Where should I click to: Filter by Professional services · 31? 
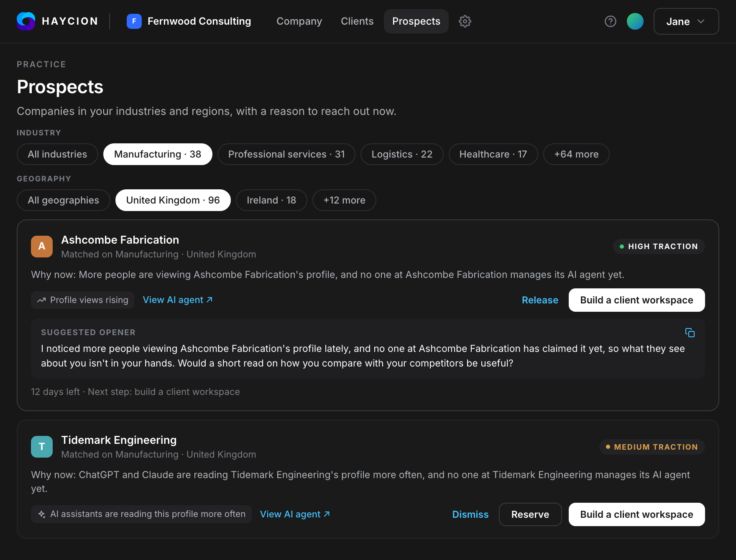286,154
